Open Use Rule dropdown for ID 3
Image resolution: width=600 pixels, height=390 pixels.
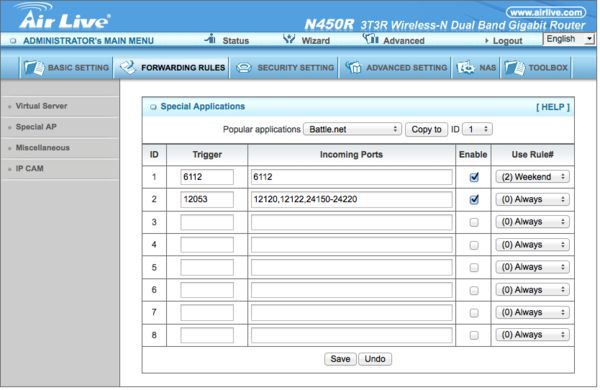(532, 222)
